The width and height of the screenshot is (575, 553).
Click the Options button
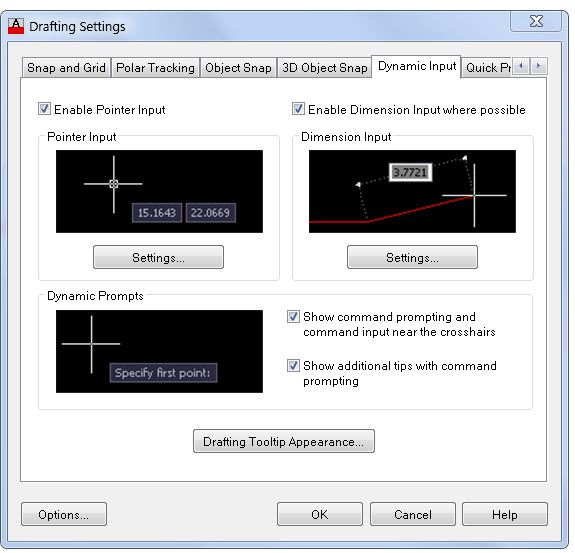[x=64, y=514]
